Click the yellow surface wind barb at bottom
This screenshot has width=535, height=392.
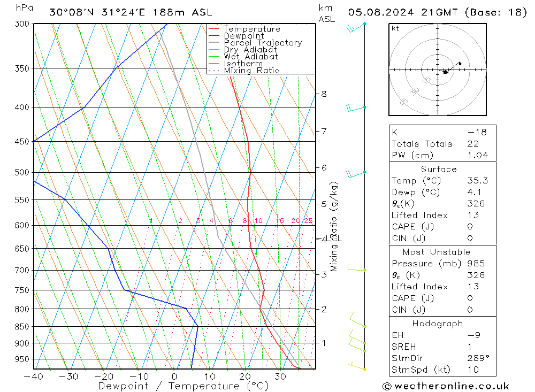pos(357,366)
